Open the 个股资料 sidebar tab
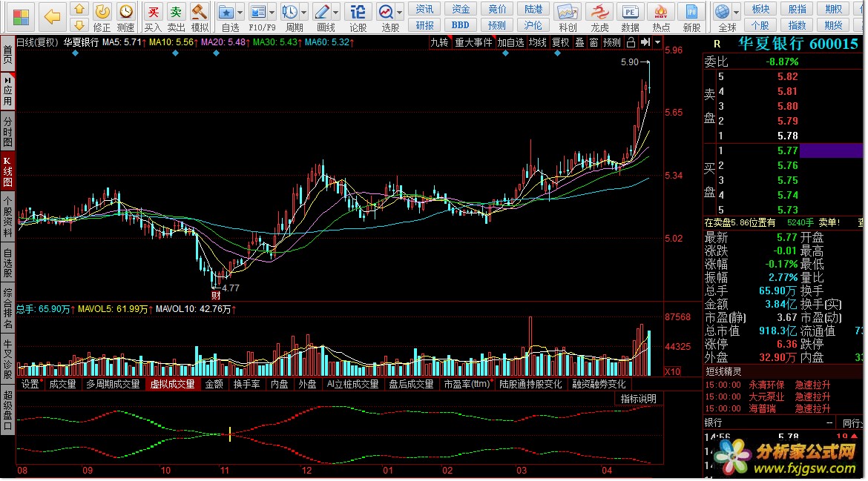This screenshot has width=868, height=481. pyautogui.click(x=7, y=216)
